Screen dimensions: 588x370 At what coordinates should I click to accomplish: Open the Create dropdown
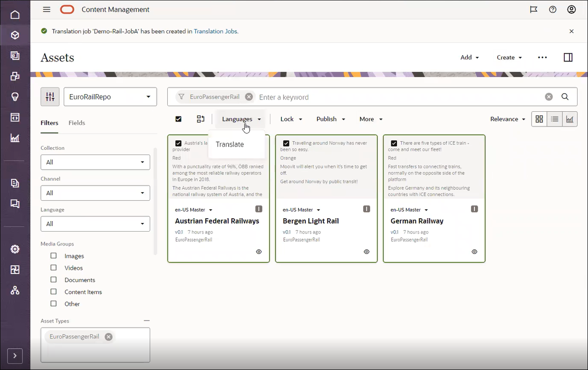(x=509, y=58)
